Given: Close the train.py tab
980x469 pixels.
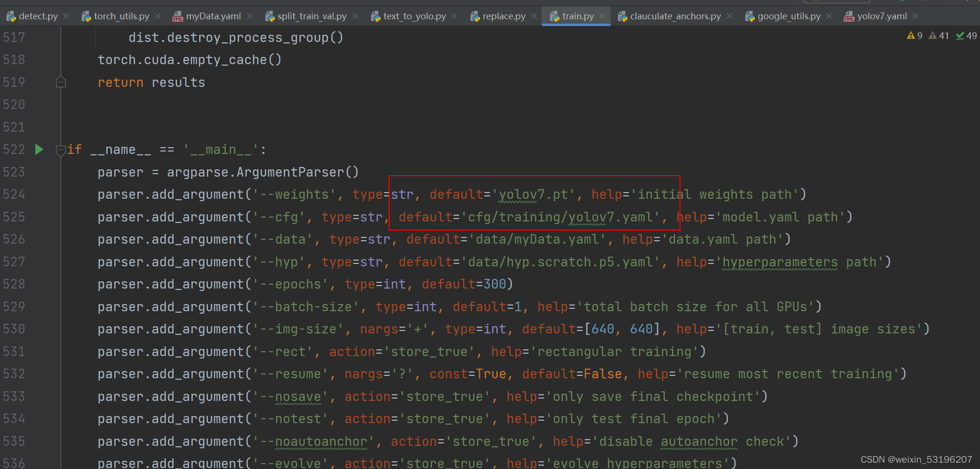Looking at the screenshot, I should 602,16.
